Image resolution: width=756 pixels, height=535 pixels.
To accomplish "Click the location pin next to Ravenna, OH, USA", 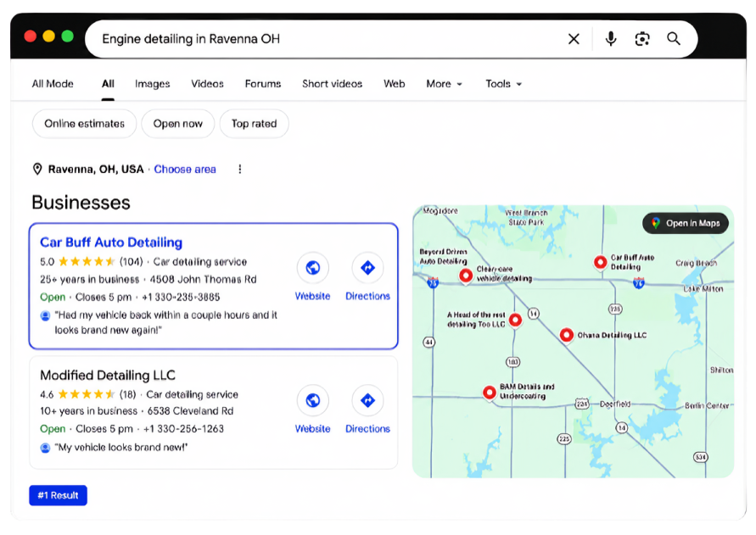I will click(x=37, y=170).
